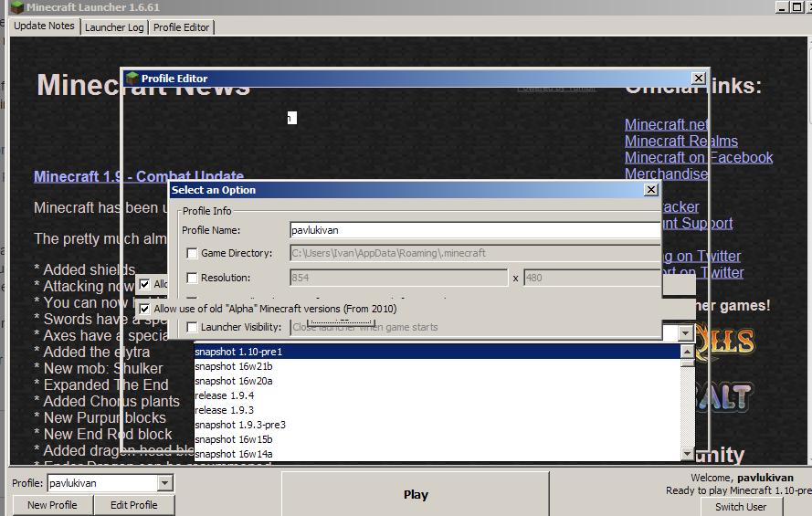Select snapshot 1.9.3-pre3 from version list
Viewport: 812px width, 516px height.
coord(438,425)
